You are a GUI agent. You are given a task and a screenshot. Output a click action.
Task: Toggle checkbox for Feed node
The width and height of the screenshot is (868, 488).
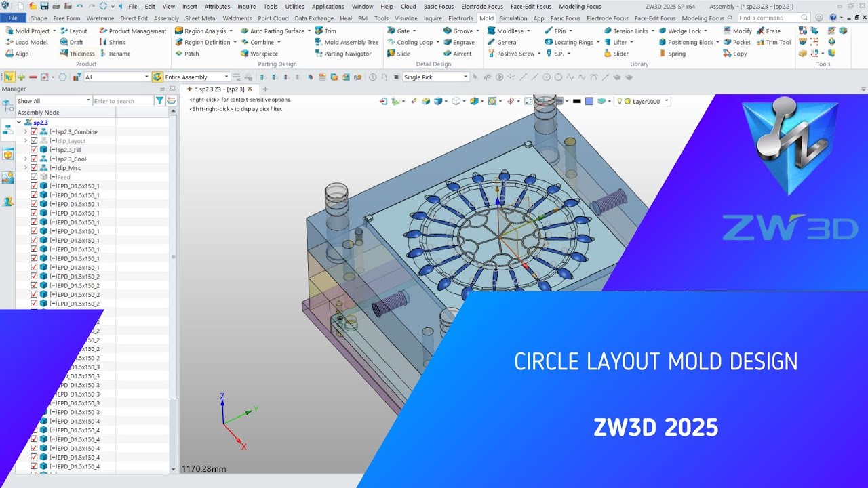pos(34,177)
